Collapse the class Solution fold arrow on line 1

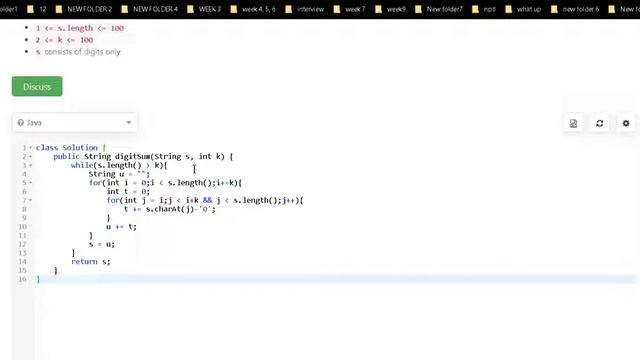tap(31, 148)
